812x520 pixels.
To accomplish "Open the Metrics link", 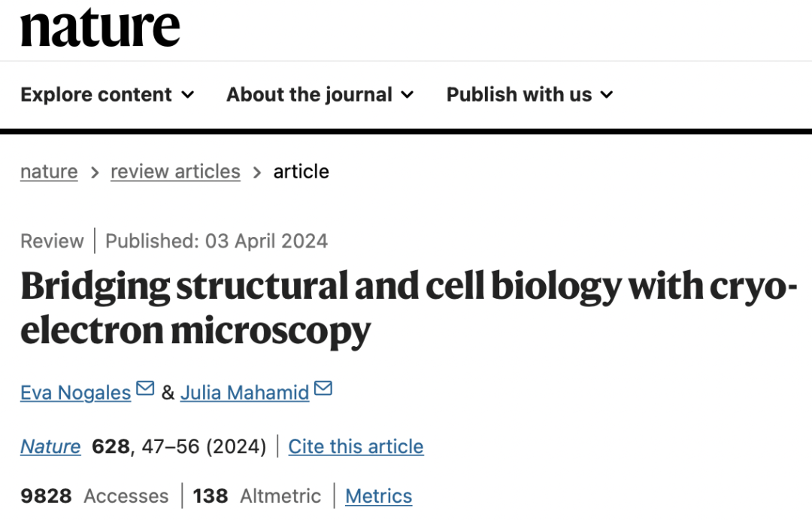I will tap(378, 496).
